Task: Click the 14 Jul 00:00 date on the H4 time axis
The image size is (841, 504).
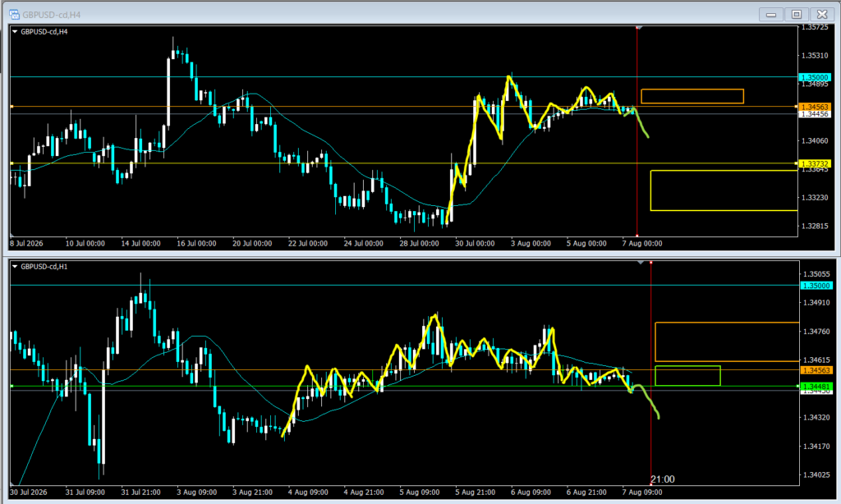Action: [x=140, y=244]
